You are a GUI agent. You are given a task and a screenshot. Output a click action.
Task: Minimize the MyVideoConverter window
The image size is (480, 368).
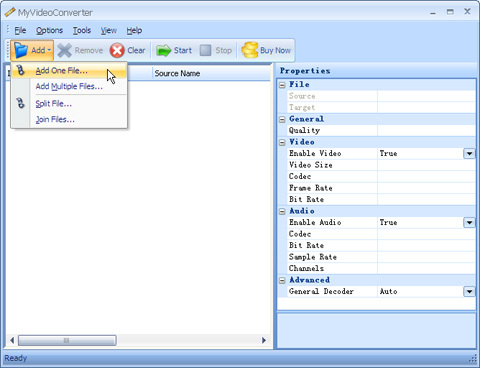433,12
